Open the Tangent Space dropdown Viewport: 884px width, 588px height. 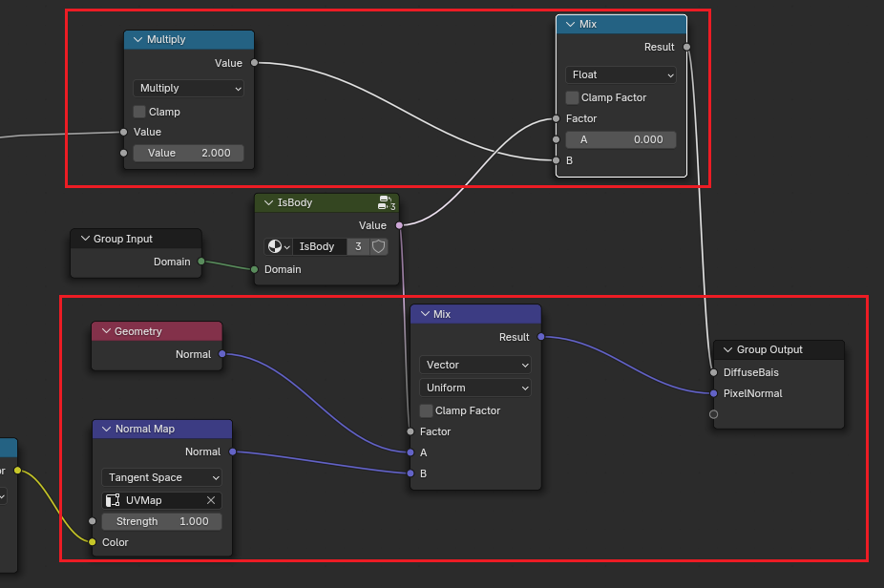(x=161, y=477)
